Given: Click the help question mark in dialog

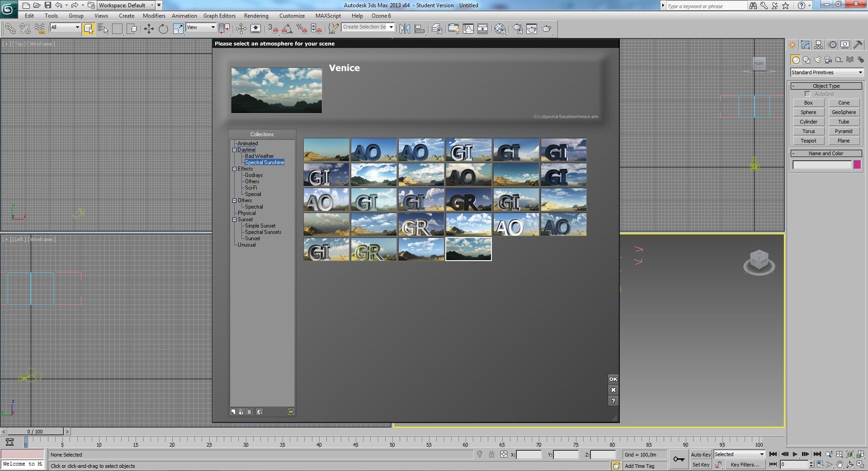Looking at the screenshot, I should tap(613, 401).
